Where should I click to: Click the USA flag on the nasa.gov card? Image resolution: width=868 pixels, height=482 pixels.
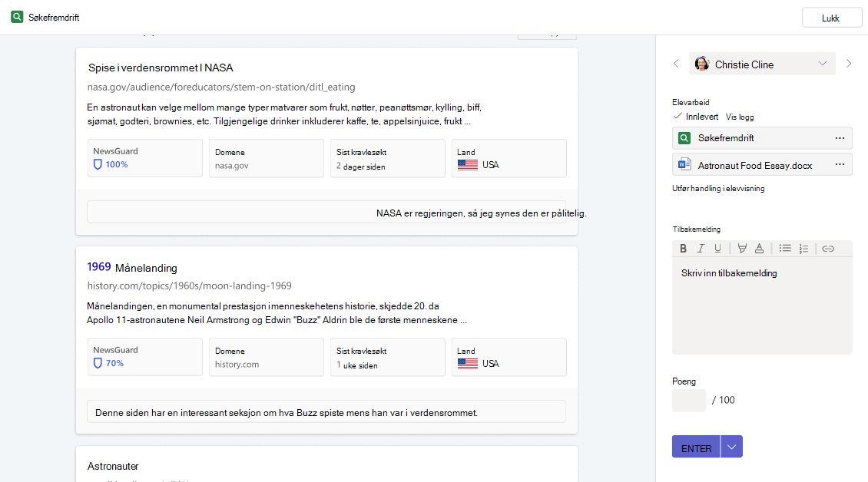[x=468, y=165]
